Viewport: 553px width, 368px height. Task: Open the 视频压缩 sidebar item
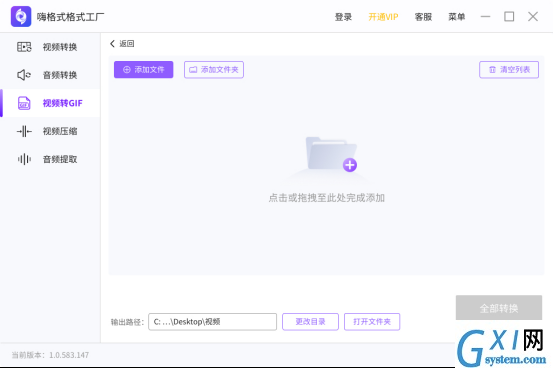click(50, 131)
